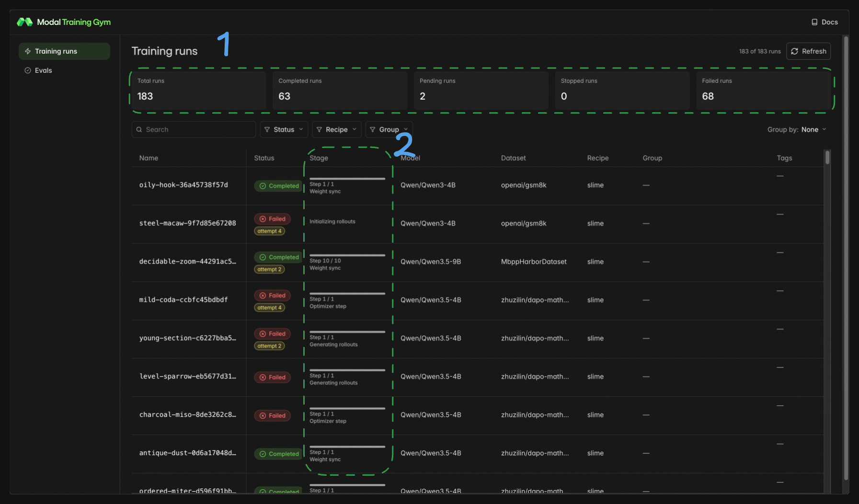This screenshot has height=504, width=859.
Task: Select the Completed runs 63 card
Action: pos(340,90)
